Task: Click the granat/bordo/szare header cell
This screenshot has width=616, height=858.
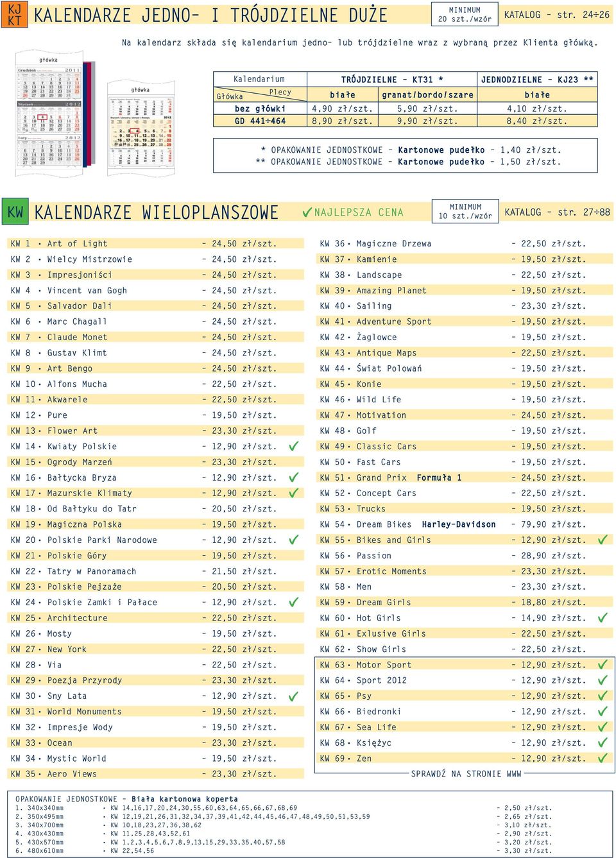Action: coord(427,94)
